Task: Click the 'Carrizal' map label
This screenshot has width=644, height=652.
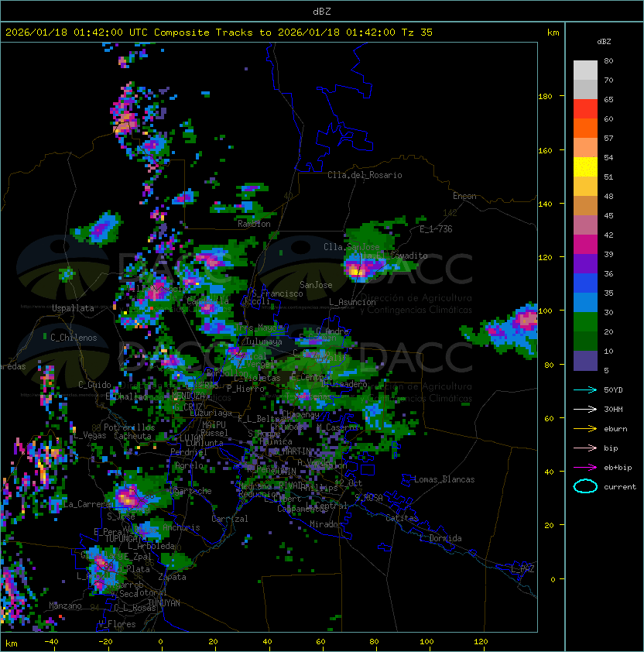Action: pyautogui.click(x=230, y=519)
